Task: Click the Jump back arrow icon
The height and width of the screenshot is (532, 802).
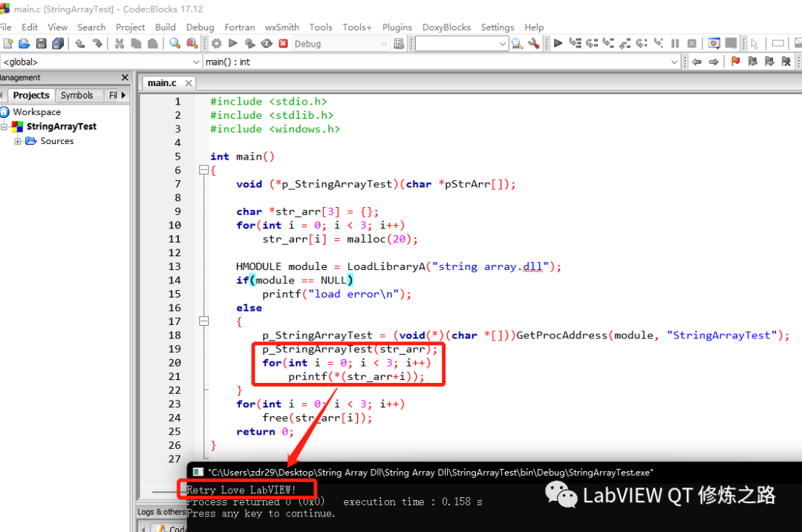Action: 697,62
